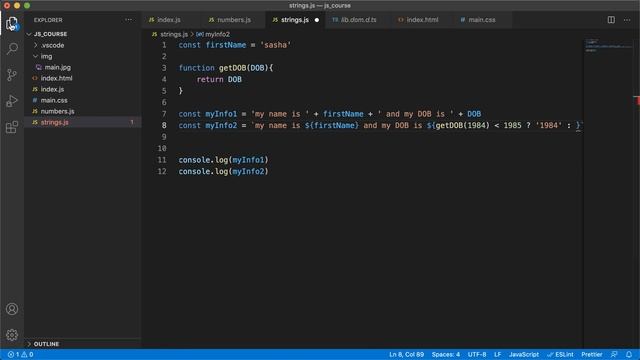Click 'return DOB' on line 4
The image size is (640, 360).
[219, 79]
